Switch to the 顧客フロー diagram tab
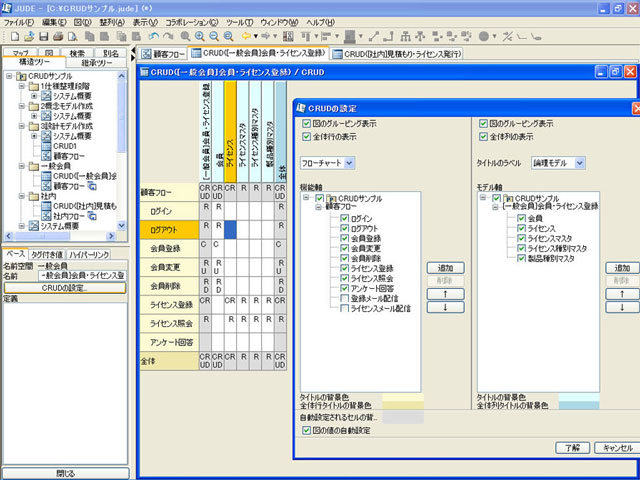The width and height of the screenshot is (640, 480). coord(164,53)
